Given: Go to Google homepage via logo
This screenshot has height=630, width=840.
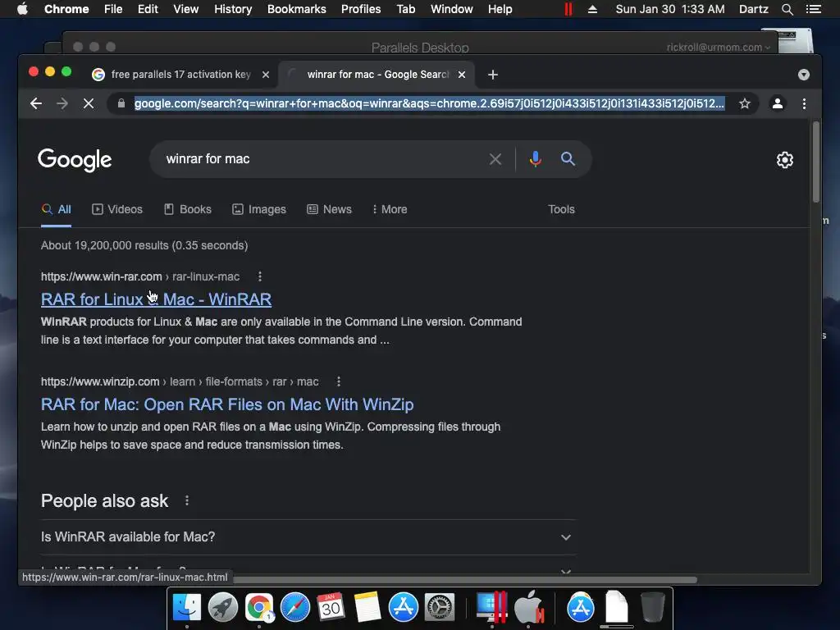Looking at the screenshot, I should [x=75, y=160].
